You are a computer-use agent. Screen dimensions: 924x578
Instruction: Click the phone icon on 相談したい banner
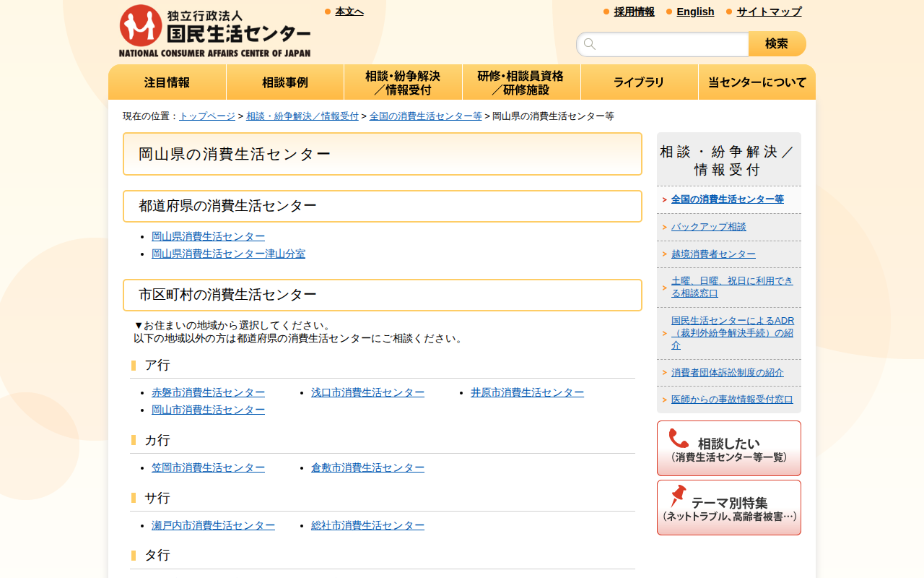point(679,439)
